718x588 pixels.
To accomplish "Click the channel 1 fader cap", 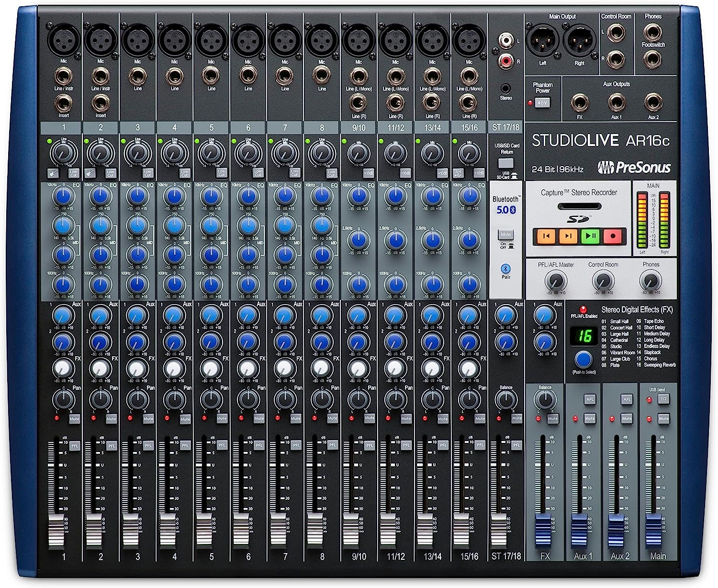I will tap(56, 531).
